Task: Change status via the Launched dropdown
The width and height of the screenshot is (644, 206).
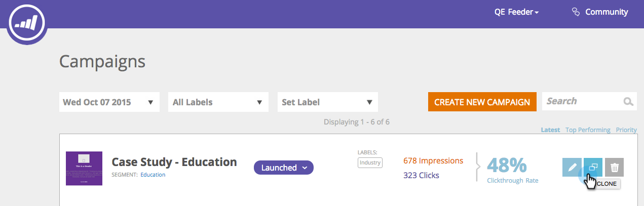Action: (x=284, y=168)
